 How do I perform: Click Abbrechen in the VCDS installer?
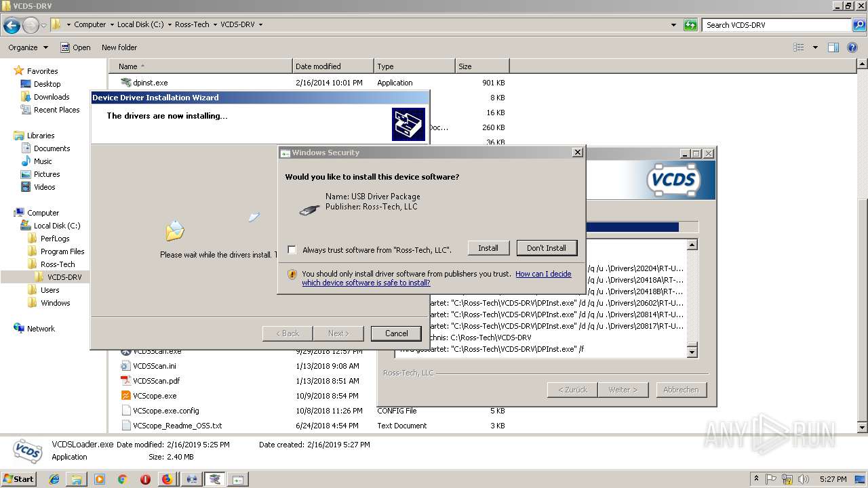point(681,390)
